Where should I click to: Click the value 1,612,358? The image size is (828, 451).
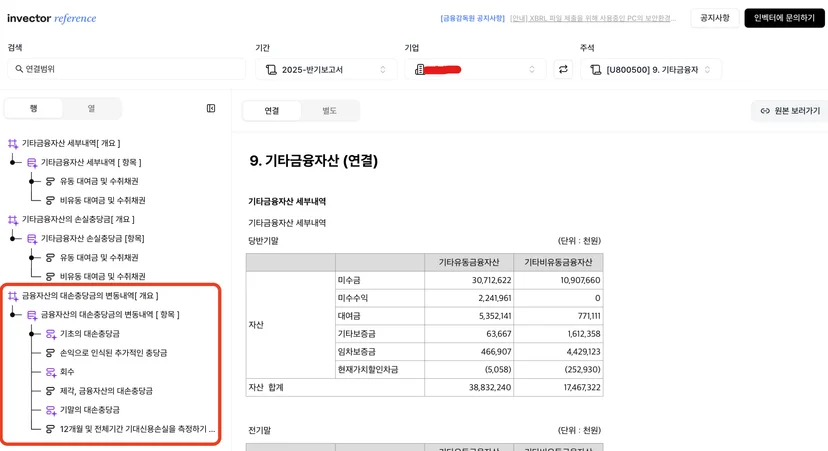click(x=584, y=334)
